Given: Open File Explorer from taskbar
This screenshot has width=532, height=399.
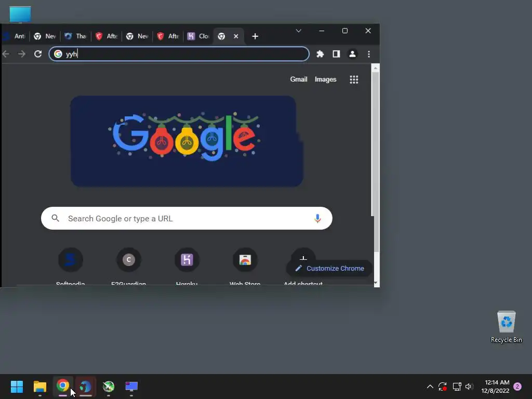Looking at the screenshot, I should pos(40,387).
